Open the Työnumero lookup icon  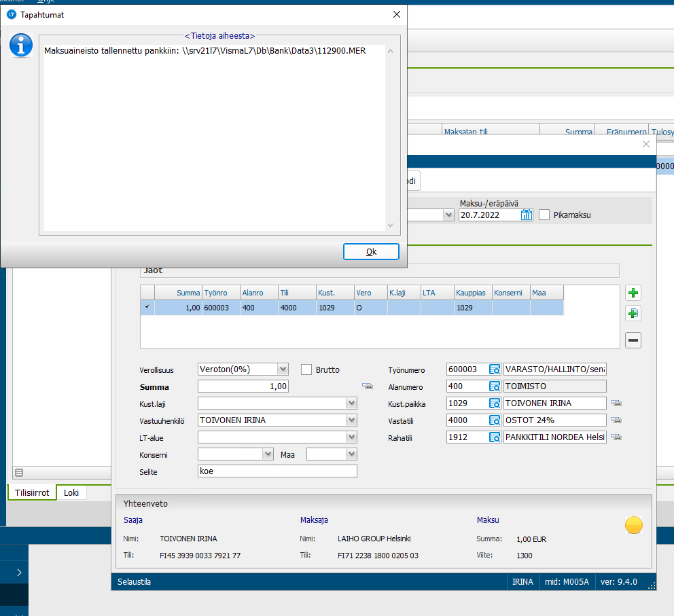(495, 369)
